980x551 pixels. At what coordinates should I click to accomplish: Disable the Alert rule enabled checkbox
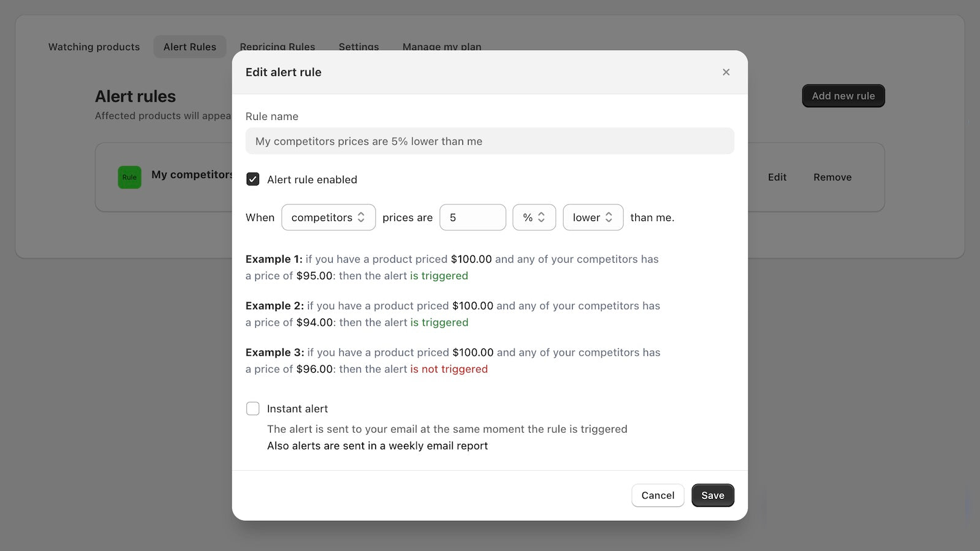pyautogui.click(x=252, y=179)
